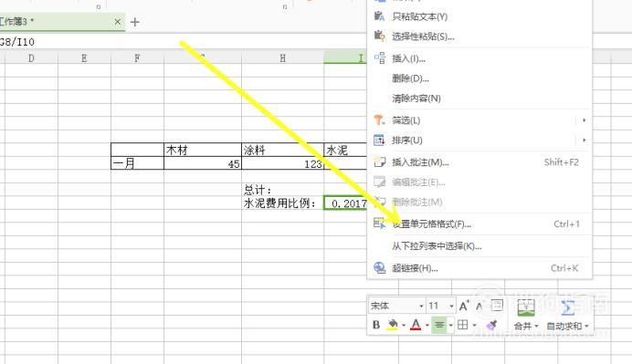Viewport: 632px width, 364px height.
Task: Expand the fill color dropdown arrow
Action: click(x=404, y=325)
